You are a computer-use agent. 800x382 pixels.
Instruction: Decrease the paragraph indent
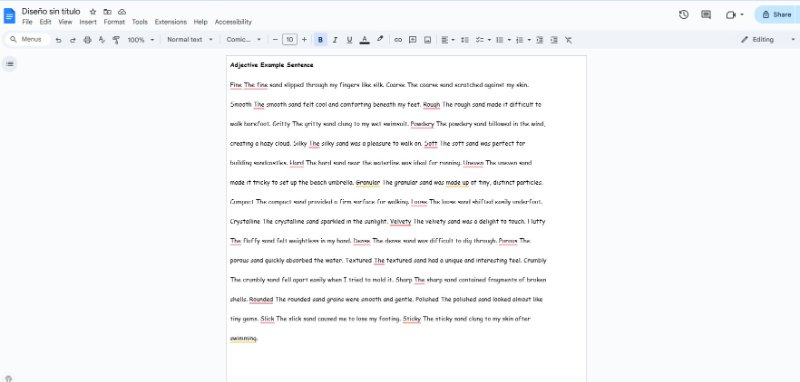click(x=539, y=39)
